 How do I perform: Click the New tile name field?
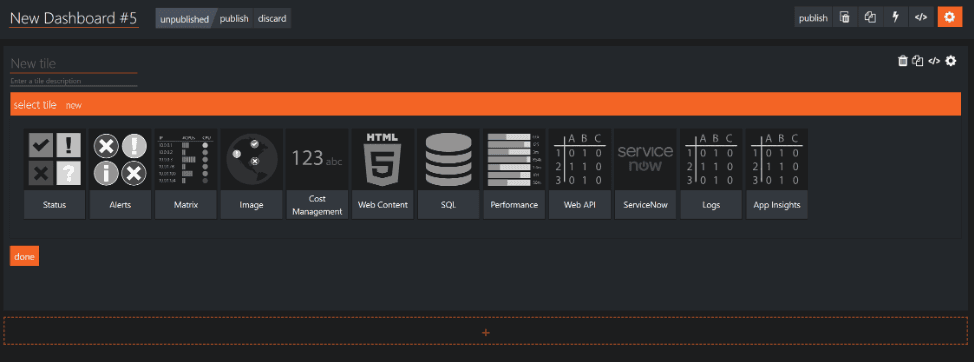[x=73, y=63]
